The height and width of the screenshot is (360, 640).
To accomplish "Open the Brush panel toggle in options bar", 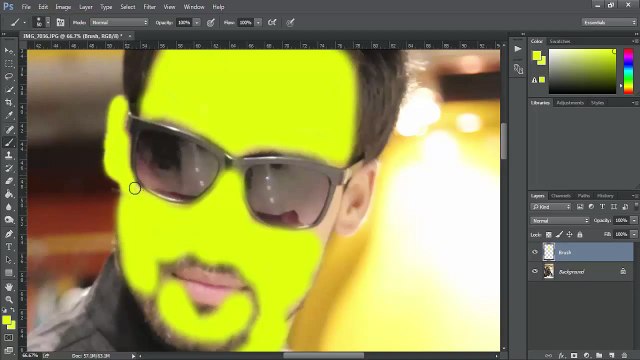I will [60, 22].
